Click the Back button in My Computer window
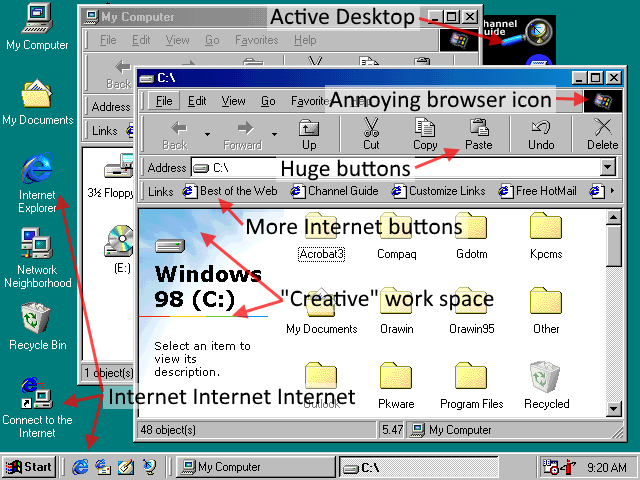This screenshot has height=480, width=640. click(119, 75)
